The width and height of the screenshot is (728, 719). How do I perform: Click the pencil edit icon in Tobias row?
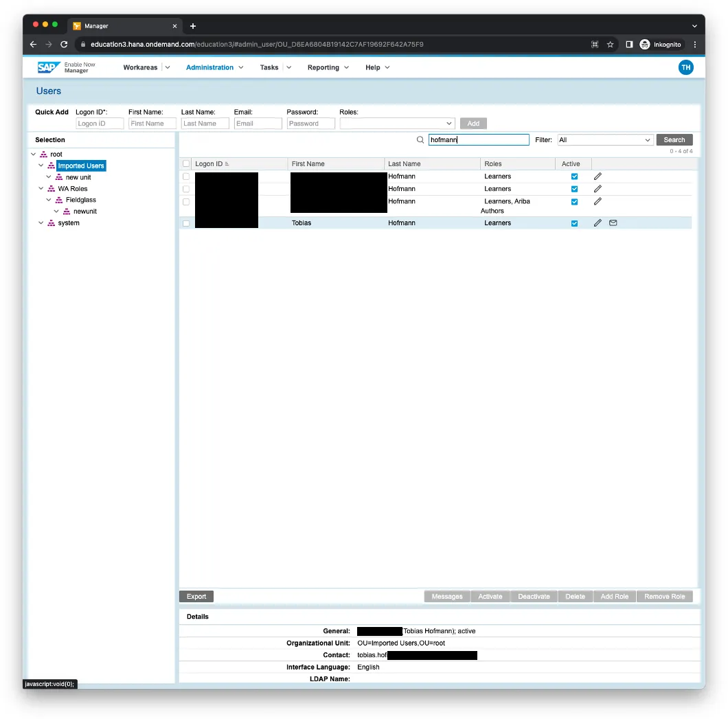point(598,223)
